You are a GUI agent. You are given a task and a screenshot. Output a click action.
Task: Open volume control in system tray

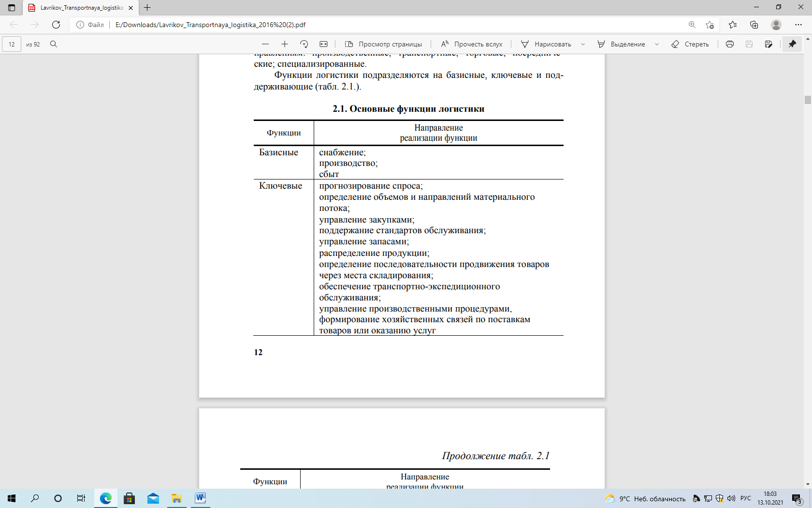click(x=731, y=498)
